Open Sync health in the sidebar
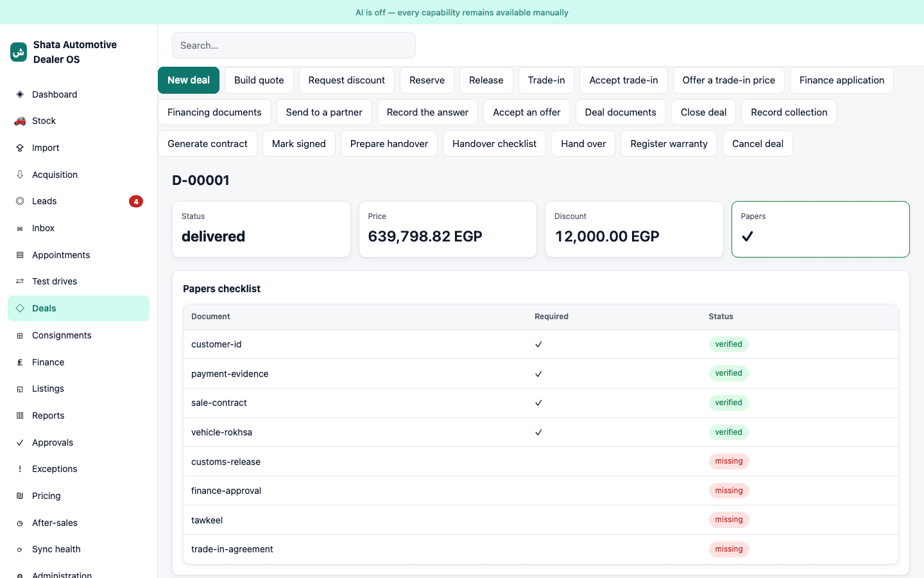This screenshot has height=578, width=924. (x=78, y=549)
